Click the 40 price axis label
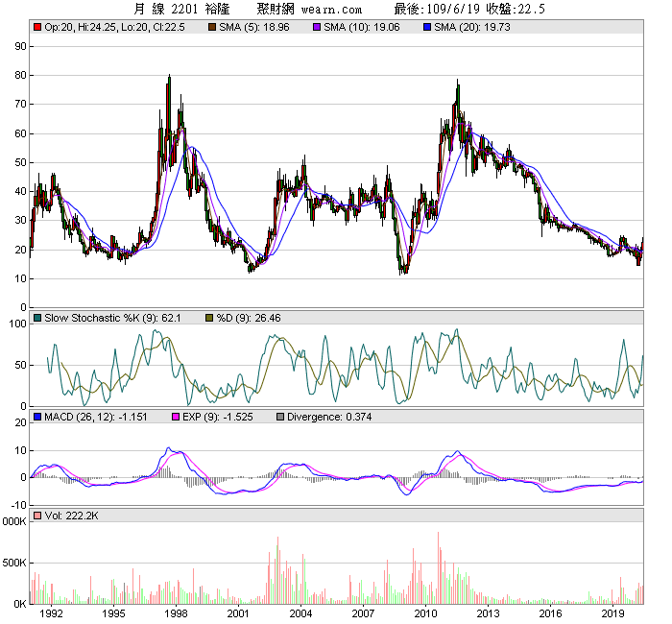 click(20, 191)
